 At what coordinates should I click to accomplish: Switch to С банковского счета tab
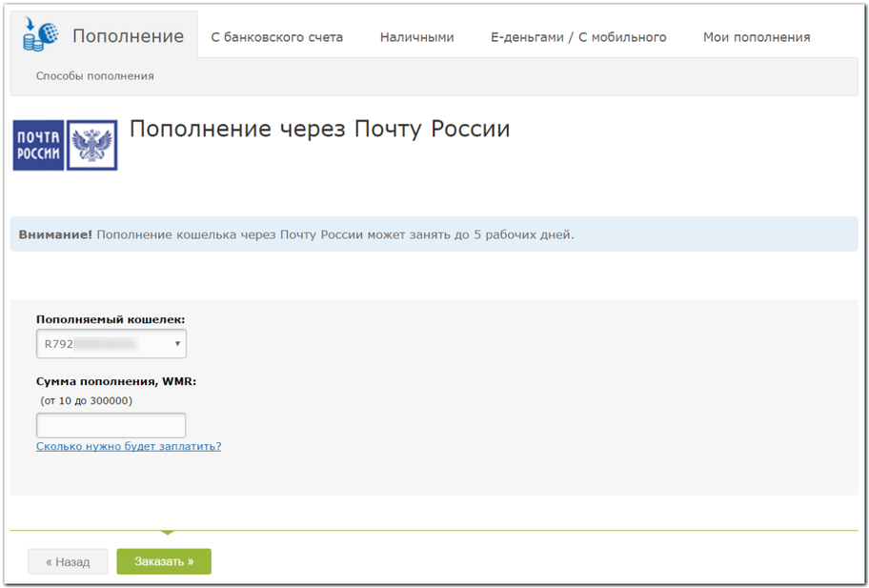coord(276,37)
